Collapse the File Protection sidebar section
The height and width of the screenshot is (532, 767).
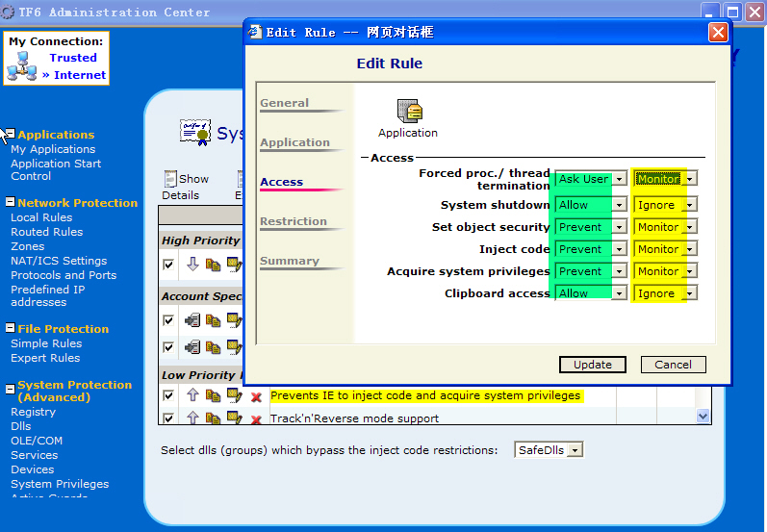pos(11,328)
